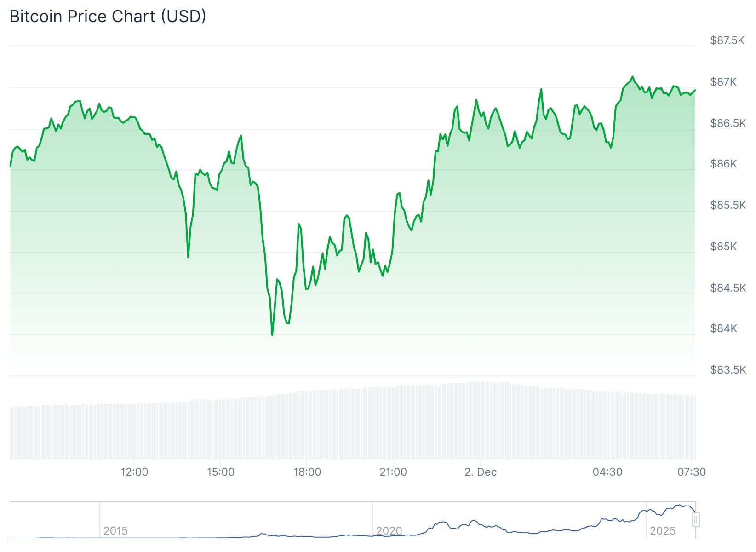Select the 07:30 time axis label
This screenshot has height=552, width=756.
[692, 472]
